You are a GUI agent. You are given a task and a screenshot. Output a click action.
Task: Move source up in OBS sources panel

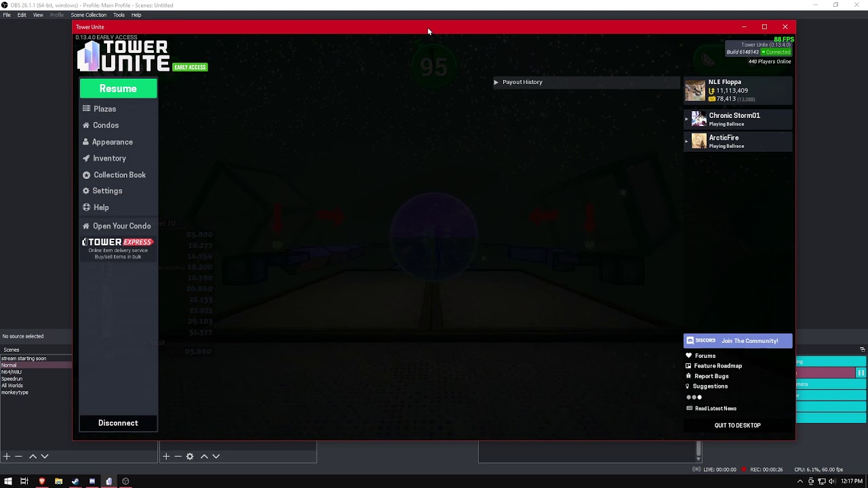[204, 457]
